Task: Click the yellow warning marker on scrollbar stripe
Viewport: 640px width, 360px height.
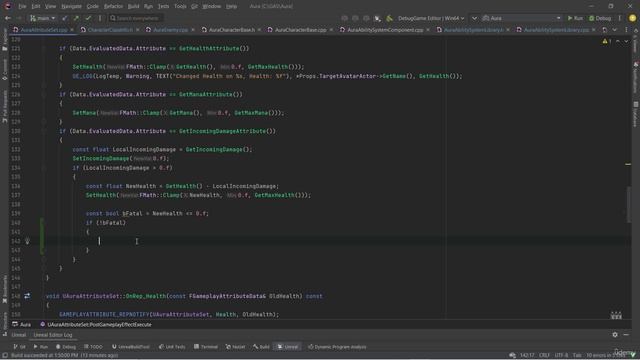Action: tap(628, 164)
